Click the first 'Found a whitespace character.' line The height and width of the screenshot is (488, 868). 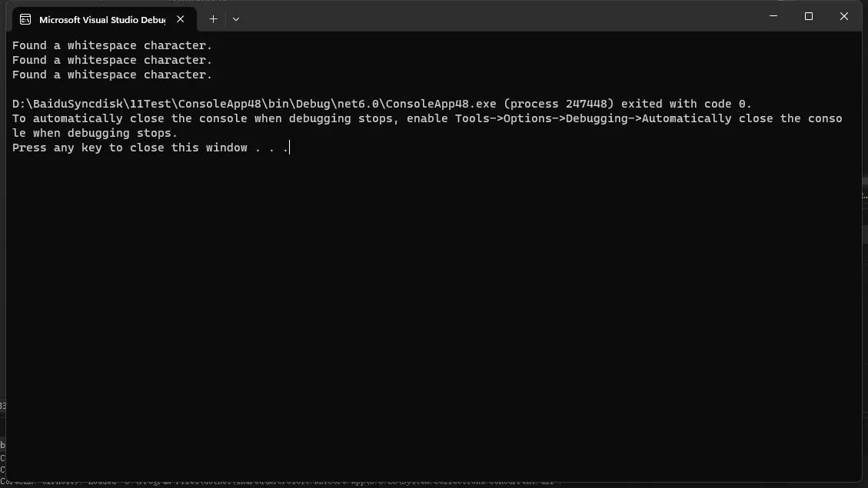click(x=112, y=45)
